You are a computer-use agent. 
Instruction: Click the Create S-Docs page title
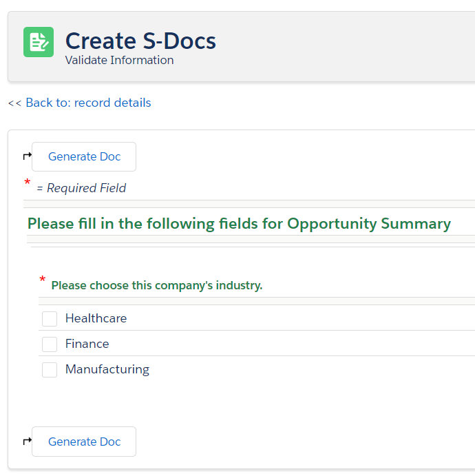140,41
